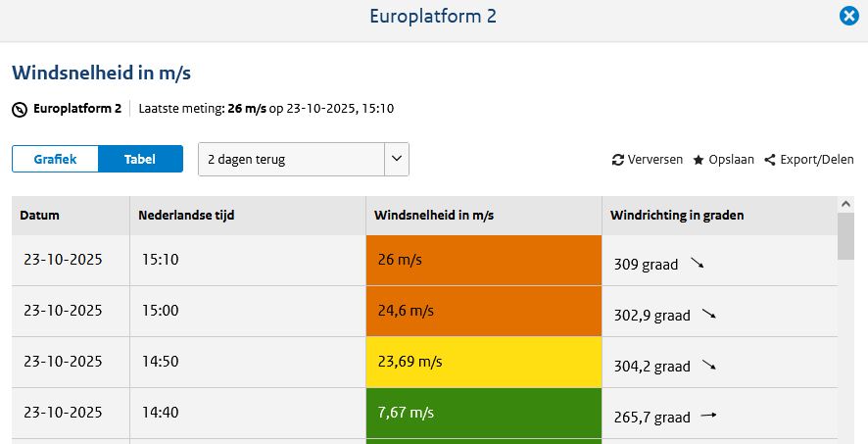The height and width of the screenshot is (444, 868).
Task: Click the '309 graad' direction text
Action: [x=646, y=265]
